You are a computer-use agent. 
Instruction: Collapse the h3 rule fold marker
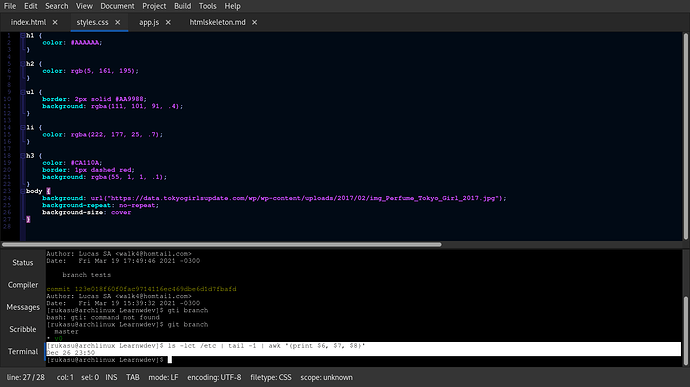pyautogui.click(x=22, y=155)
